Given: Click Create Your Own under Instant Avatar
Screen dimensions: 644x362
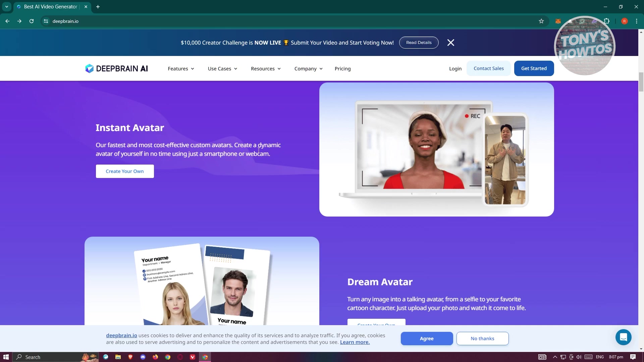Looking at the screenshot, I should pyautogui.click(x=125, y=171).
